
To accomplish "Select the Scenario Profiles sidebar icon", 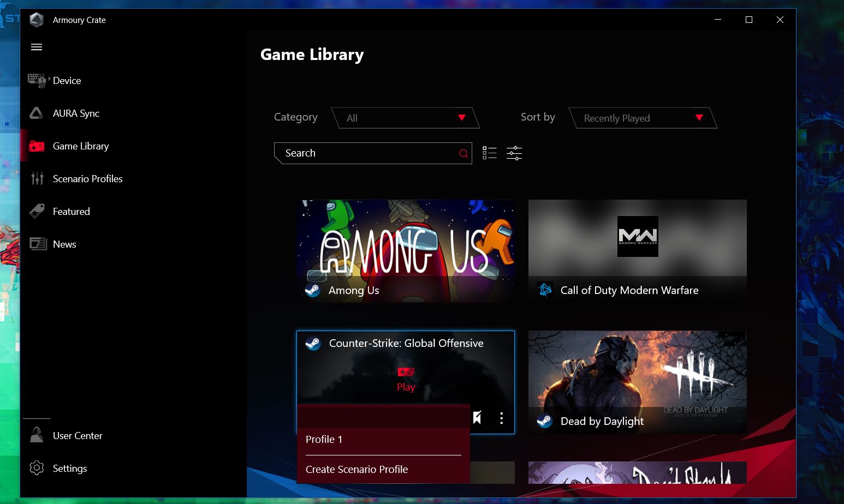I will [x=37, y=179].
